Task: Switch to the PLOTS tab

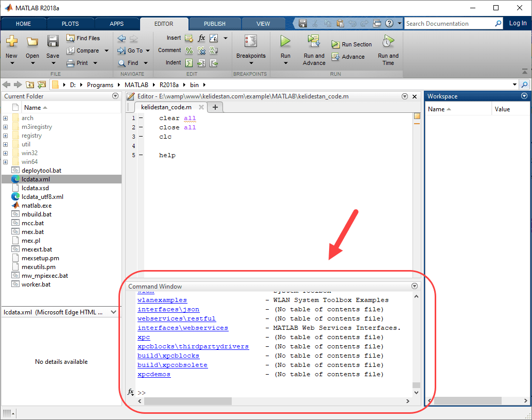Action: tap(70, 24)
